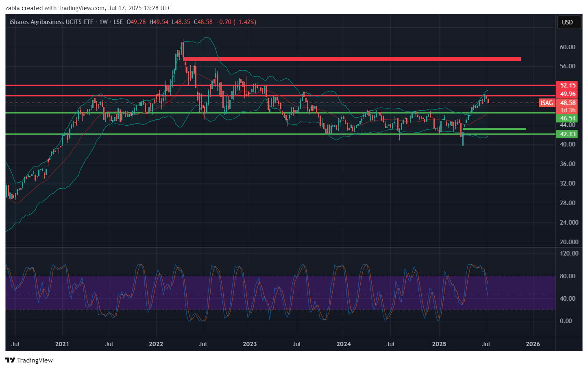The width and height of the screenshot is (588, 369).
Task: Click the 1d 3h bar countdown label
Action: point(568,110)
